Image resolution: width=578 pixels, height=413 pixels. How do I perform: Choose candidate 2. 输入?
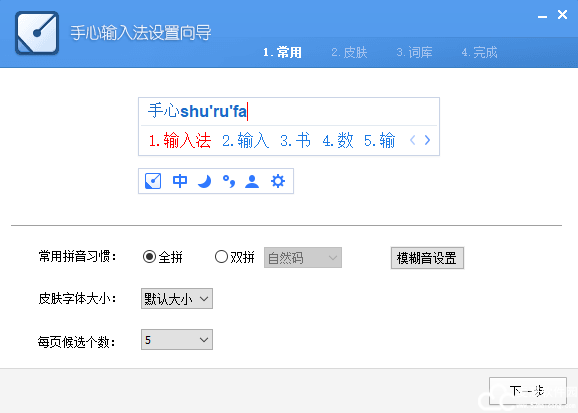pyautogui.click(x=246, y=140)
